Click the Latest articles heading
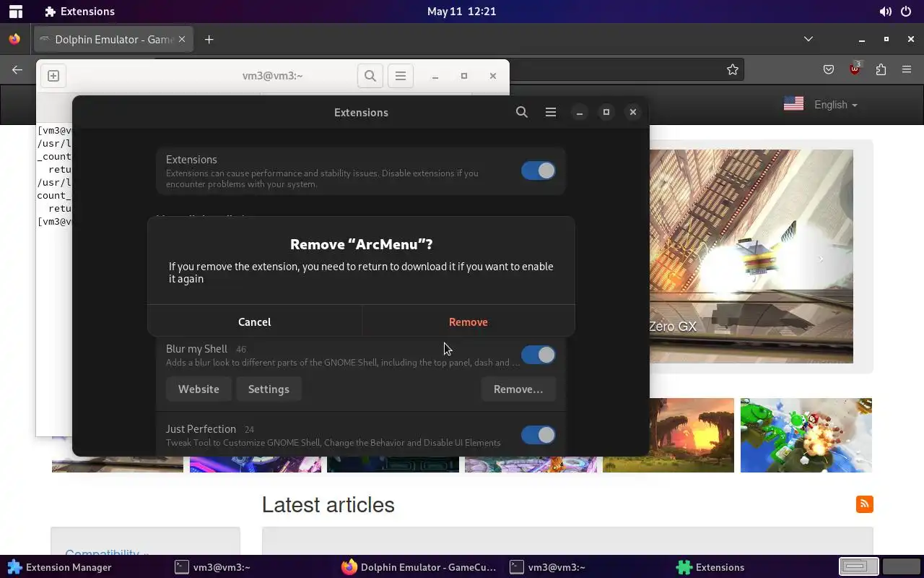This screenshot has width=924, height=578. (328, 504)
